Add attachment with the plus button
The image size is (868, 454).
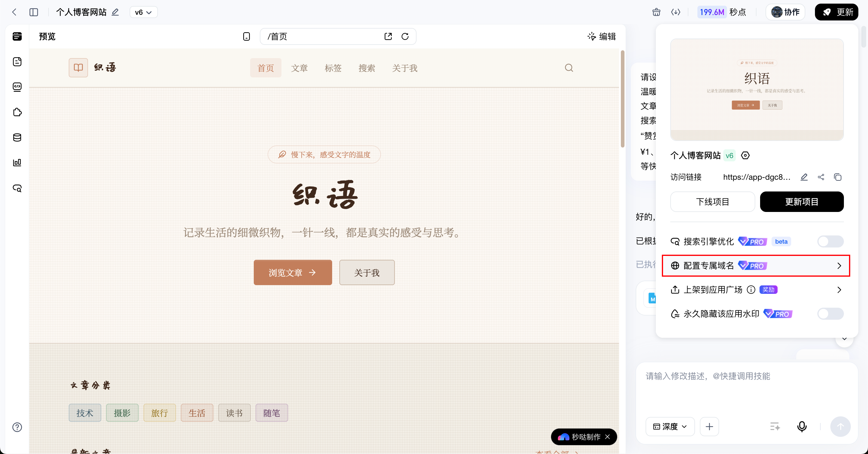pyautogui.click(x=709, y=427)
